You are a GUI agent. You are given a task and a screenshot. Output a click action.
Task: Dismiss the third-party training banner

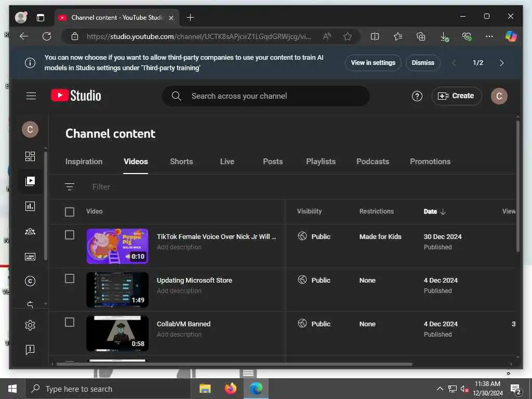(x=423, y=63)
